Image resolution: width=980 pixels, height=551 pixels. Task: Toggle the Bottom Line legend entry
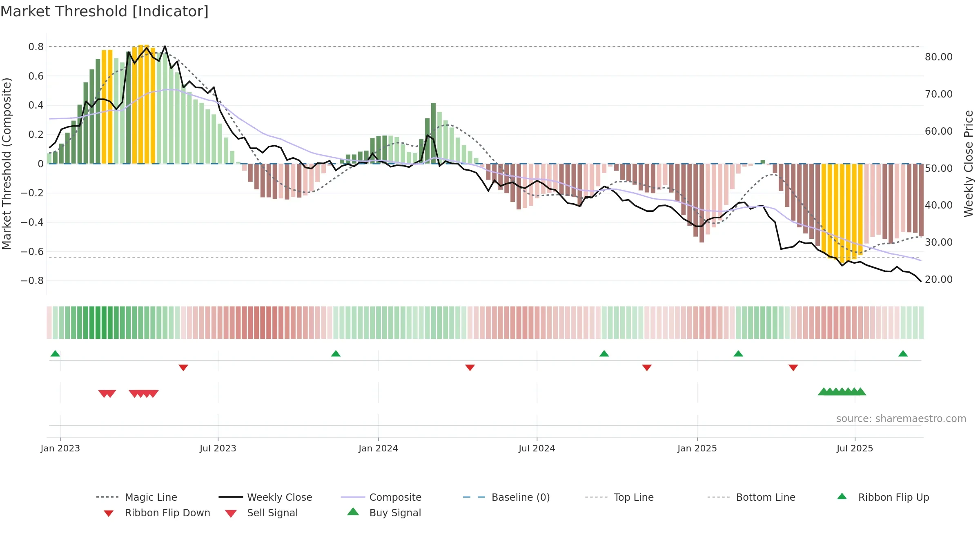(x=751, y=497)
